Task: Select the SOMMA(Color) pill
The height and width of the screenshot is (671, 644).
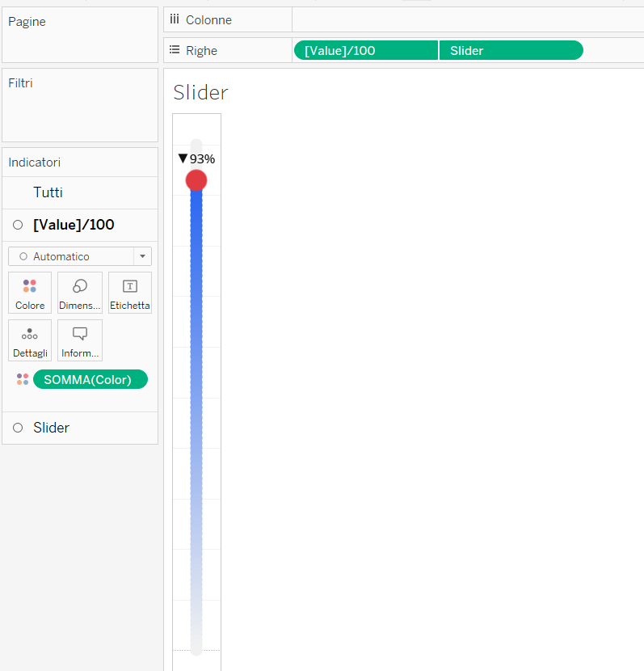Action: point(90,379)
